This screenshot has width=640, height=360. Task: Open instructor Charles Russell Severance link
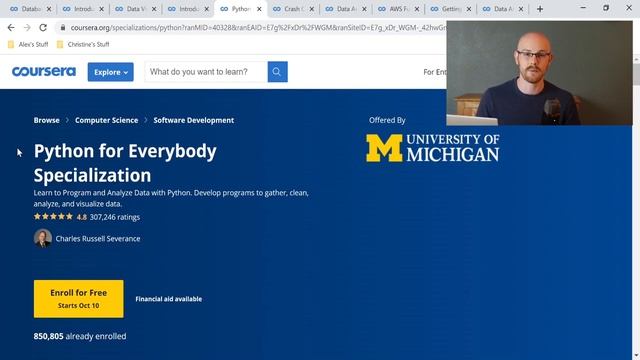tap(98, 239)
